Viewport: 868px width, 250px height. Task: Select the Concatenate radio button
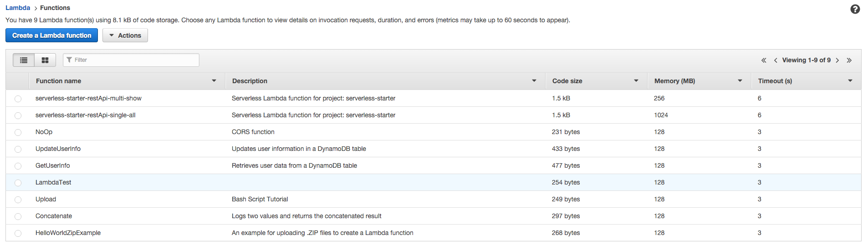pyautogui.click(x=18, y=216)
